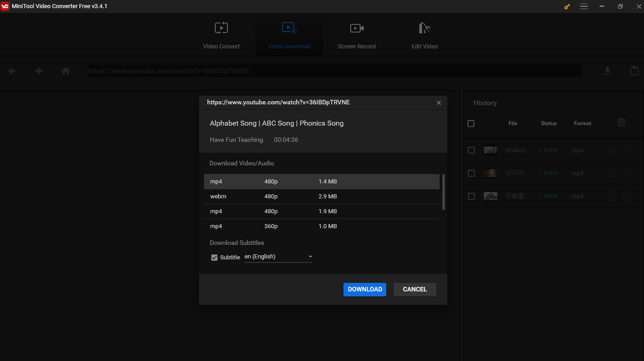This screenshot has width=644, height=361.
Task: Click the URL address field
Action: pos(334,71)
